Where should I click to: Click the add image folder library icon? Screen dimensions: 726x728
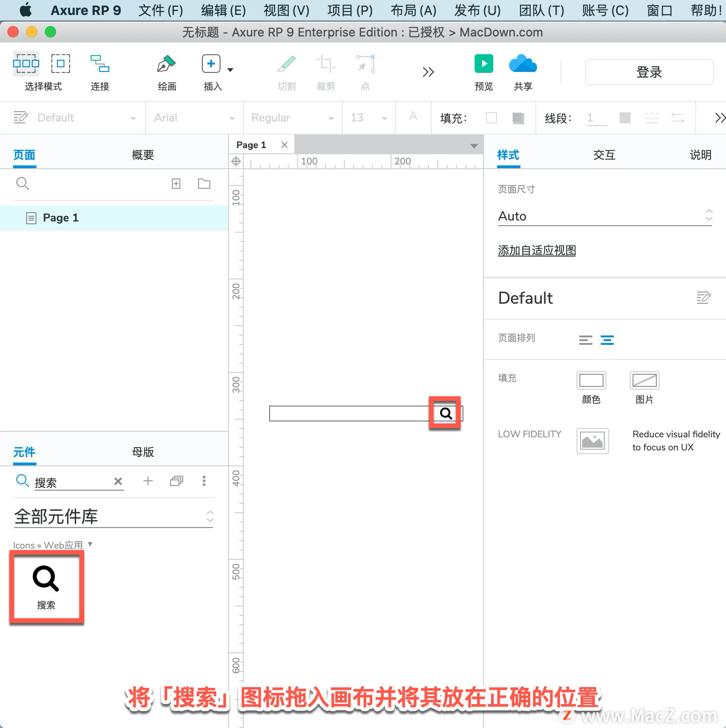(177, 481)
